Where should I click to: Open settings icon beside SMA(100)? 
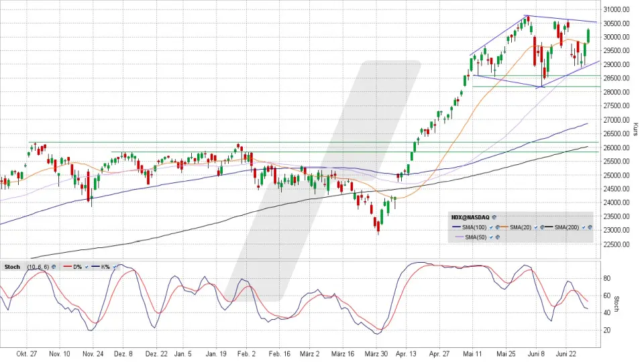coord(497,227)
